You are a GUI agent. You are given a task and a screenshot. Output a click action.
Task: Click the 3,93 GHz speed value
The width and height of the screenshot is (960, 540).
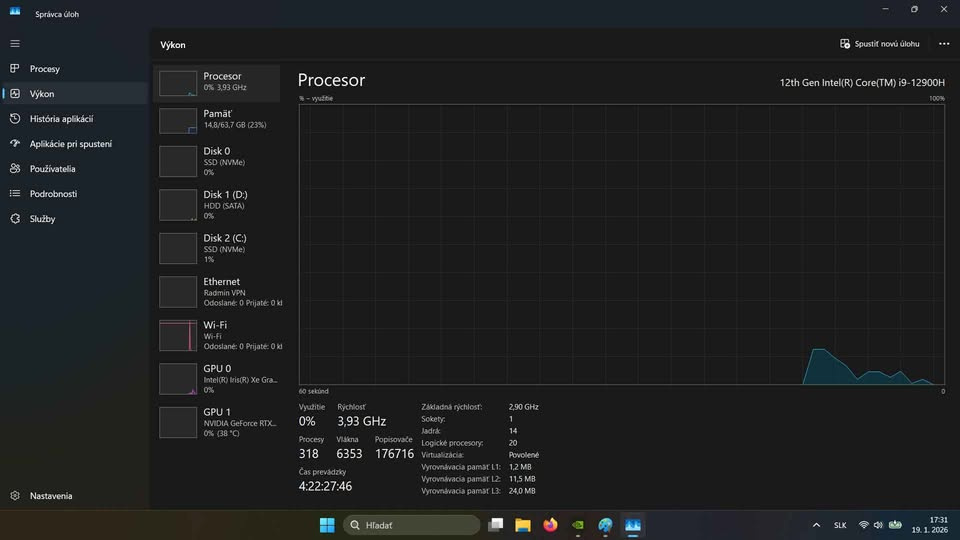coord(361,421)
